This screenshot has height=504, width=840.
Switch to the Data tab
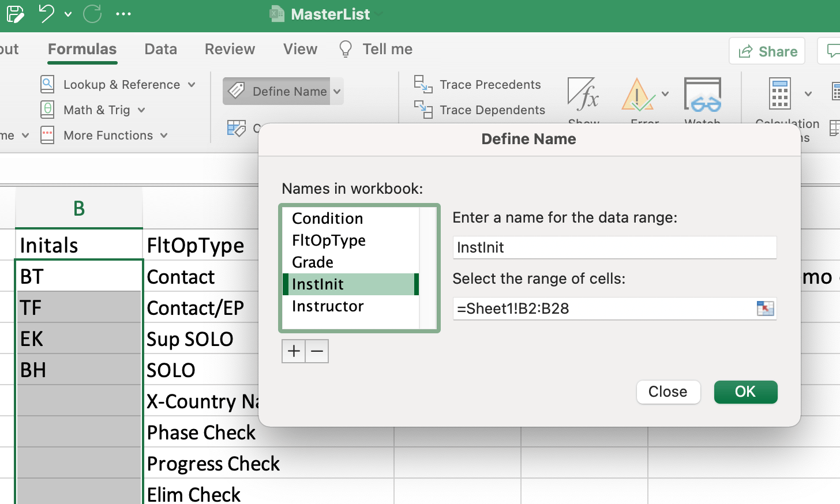[x=160, y=49]
